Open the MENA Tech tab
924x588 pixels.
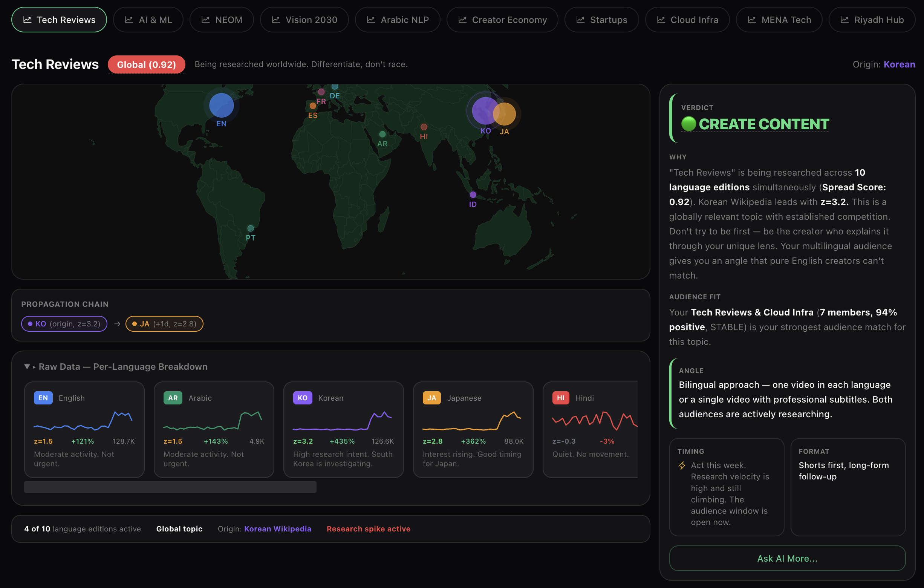tap(779, 20)
